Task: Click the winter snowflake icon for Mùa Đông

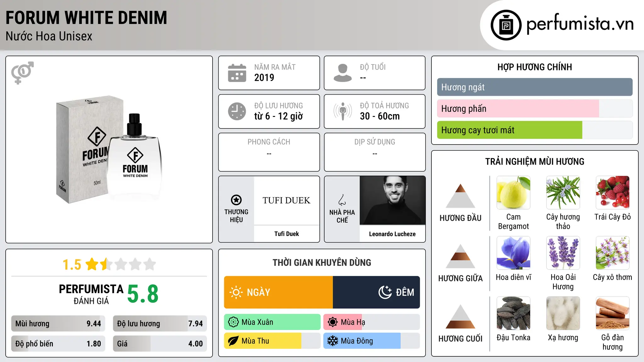Action: (333, 341)
